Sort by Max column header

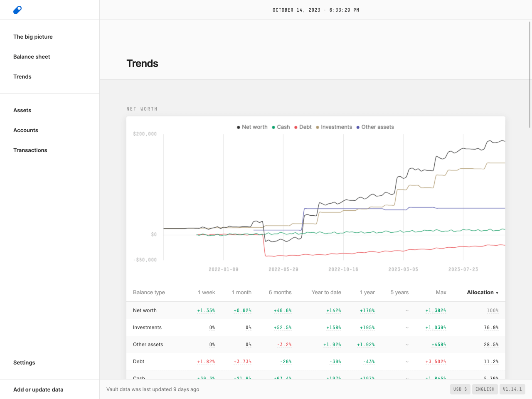click(441, 293)
